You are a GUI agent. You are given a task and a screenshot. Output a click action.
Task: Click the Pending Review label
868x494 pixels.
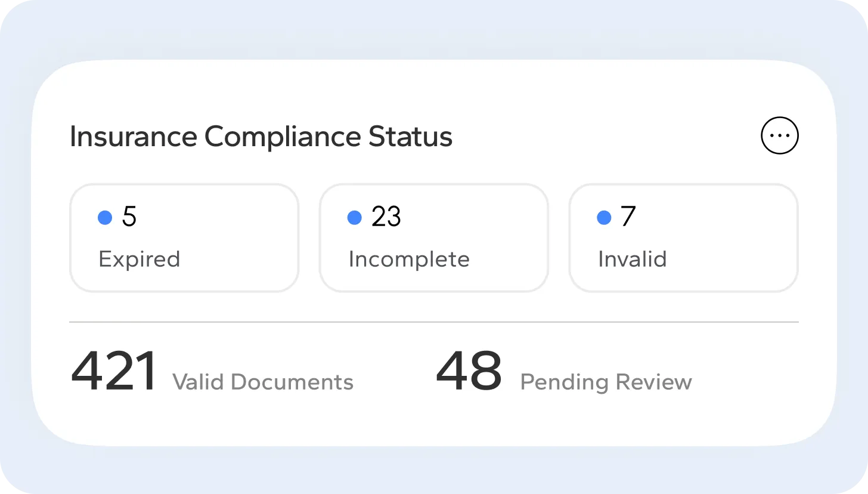click(x=606, y=382)
